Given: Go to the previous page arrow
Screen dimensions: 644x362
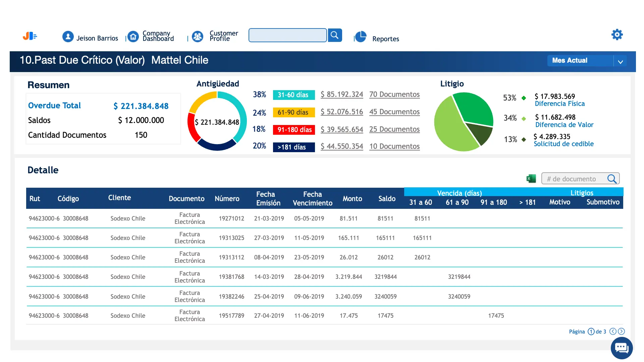Looking at the screenshot, I should click(x=613, y=331).
